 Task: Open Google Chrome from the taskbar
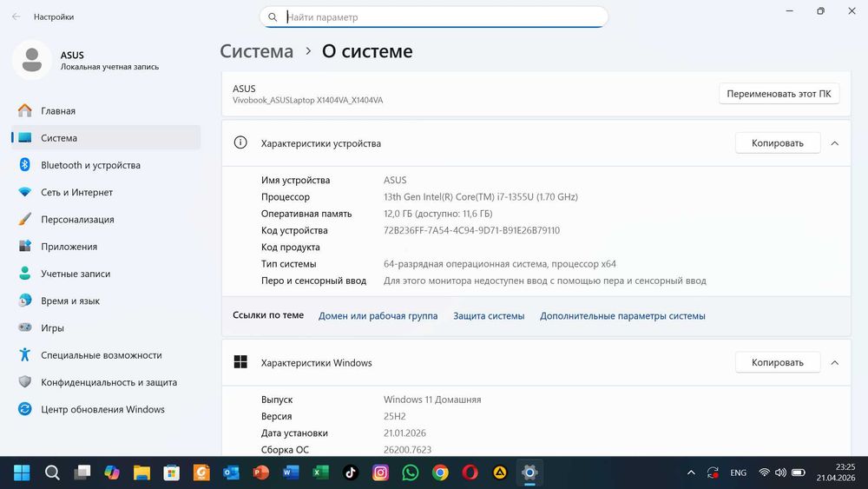click(x=440, y=472)
